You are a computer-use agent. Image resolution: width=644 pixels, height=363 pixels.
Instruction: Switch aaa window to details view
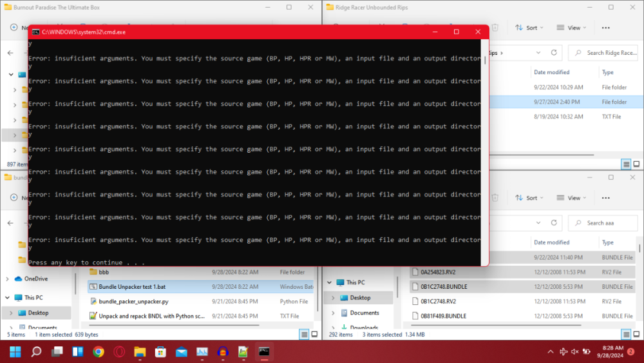coord(626,334)
